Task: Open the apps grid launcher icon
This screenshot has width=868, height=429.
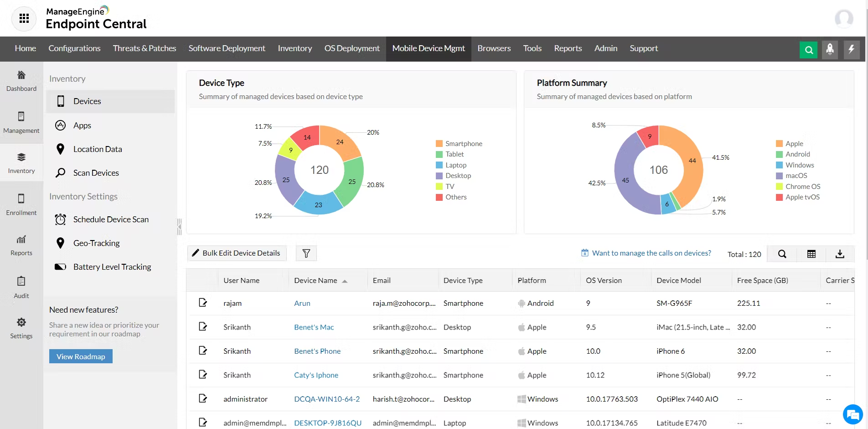Action: (24, 18)
